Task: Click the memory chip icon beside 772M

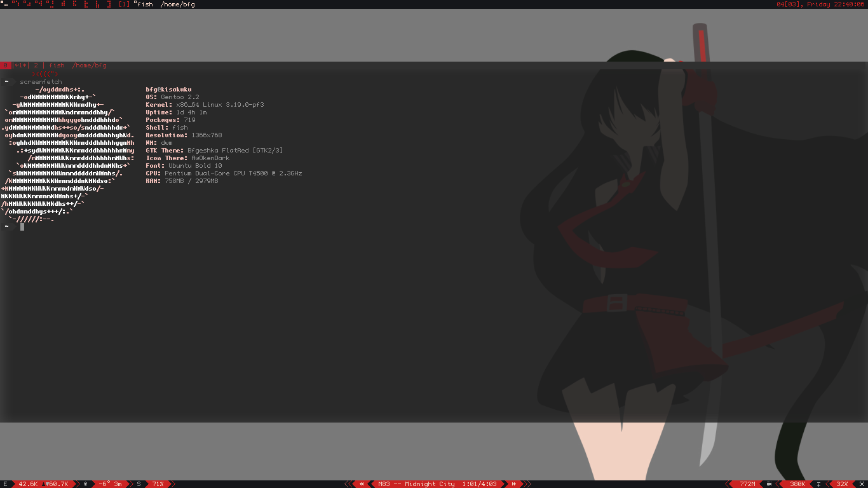Action: click(x=770, y=484)
